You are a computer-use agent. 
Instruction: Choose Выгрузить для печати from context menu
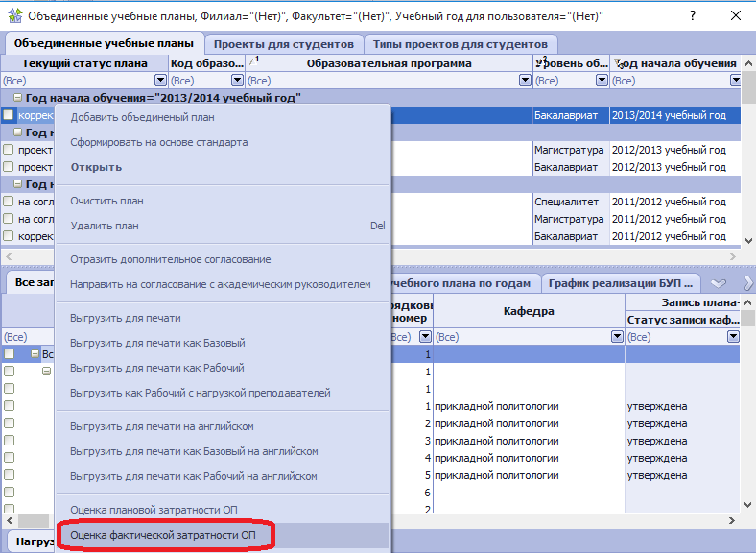click(126, 318)
